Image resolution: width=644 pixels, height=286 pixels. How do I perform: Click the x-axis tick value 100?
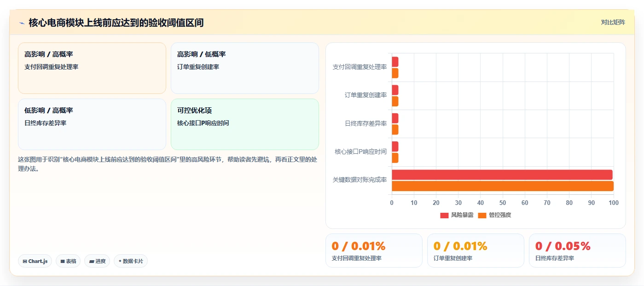click(613, 203)
